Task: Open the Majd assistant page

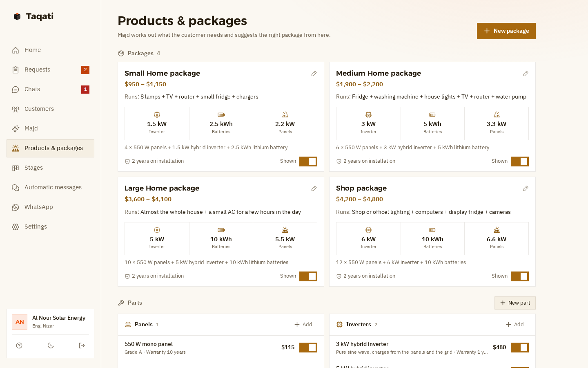Action: click(50, 128)
